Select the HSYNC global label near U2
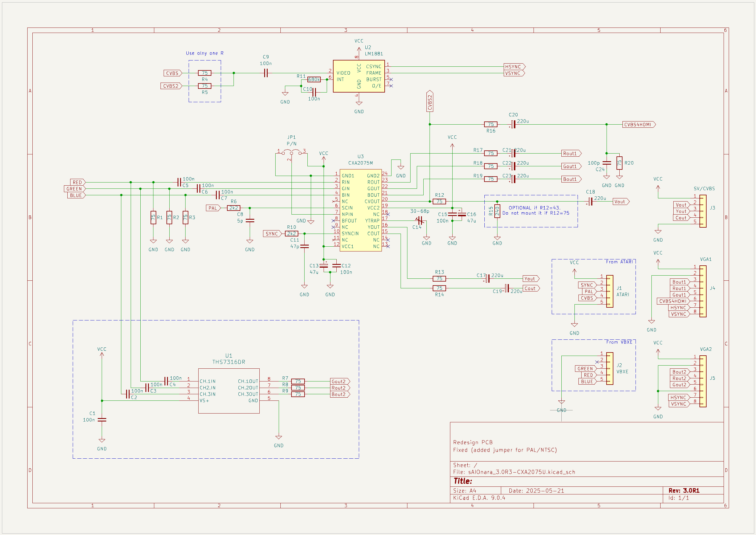This screenshot has width=756, height=535. (x=514, y=66)
